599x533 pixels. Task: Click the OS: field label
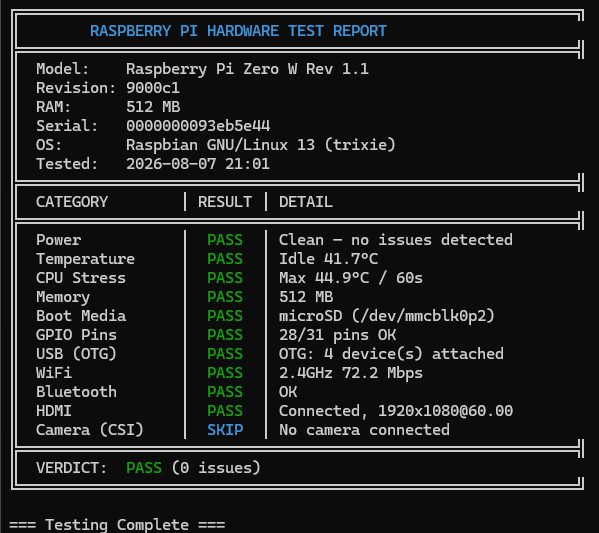pyautogui.click(x=49, y=145)
